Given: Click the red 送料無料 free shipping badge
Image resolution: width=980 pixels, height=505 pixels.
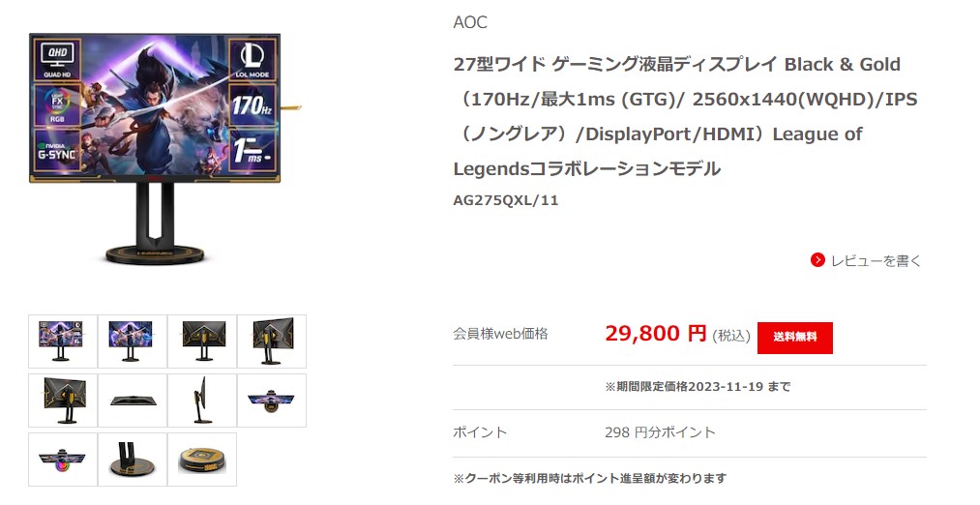Looking at the screenshot, I should (x=795, y=338).
